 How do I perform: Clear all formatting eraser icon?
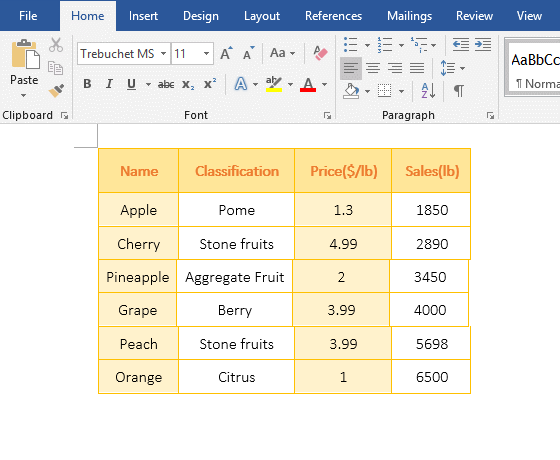pos(320,53)
